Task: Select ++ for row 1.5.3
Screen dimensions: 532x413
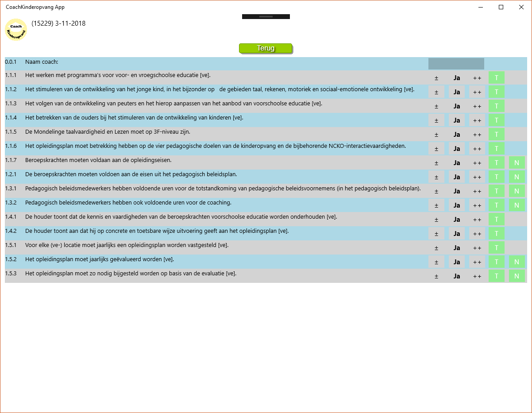Action: (x=477, y=276)
